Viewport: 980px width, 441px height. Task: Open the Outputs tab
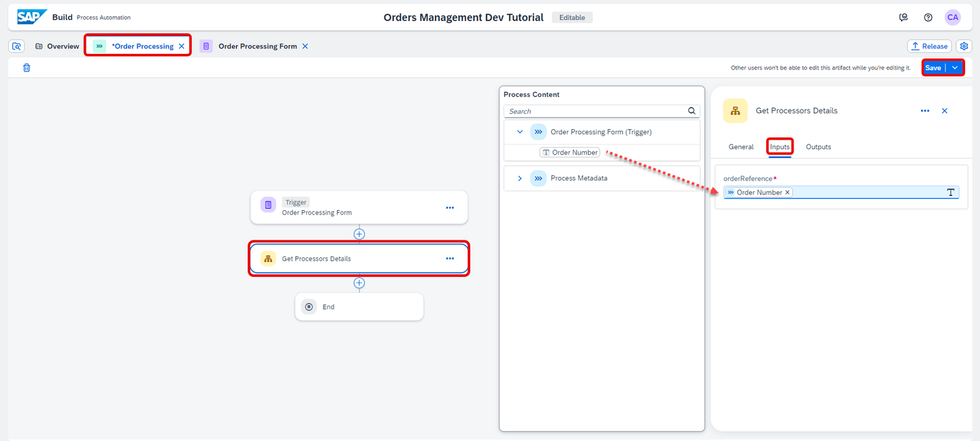819,147
